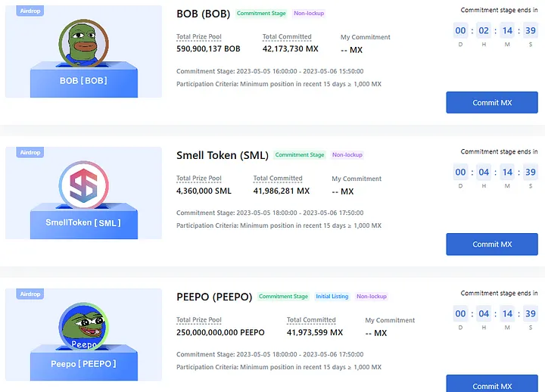Viewport: 545px width, 392px height.
Task: Select the BOB [BOB] card thumbnail banner
Action: click(83, 51)
